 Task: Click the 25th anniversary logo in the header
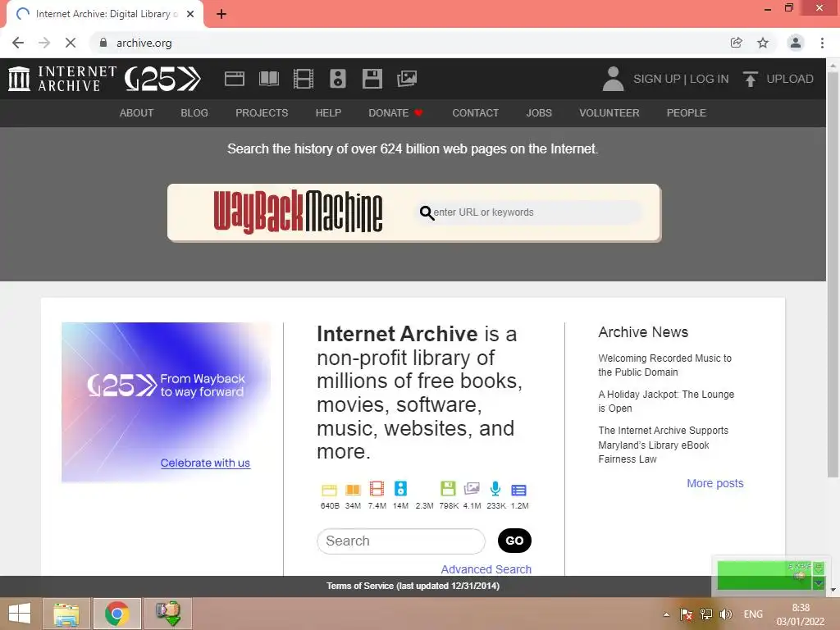[x=162, y=79]
